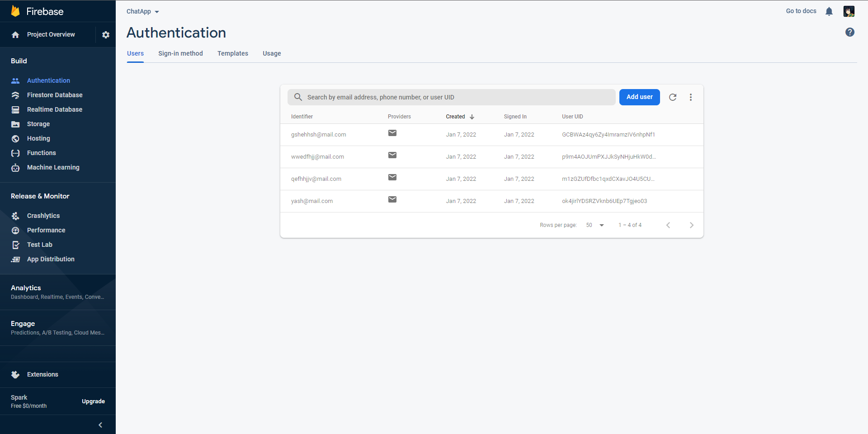
Task: Click email provider icon for qefhhjjv@mail.com
Action: point(392,177)
